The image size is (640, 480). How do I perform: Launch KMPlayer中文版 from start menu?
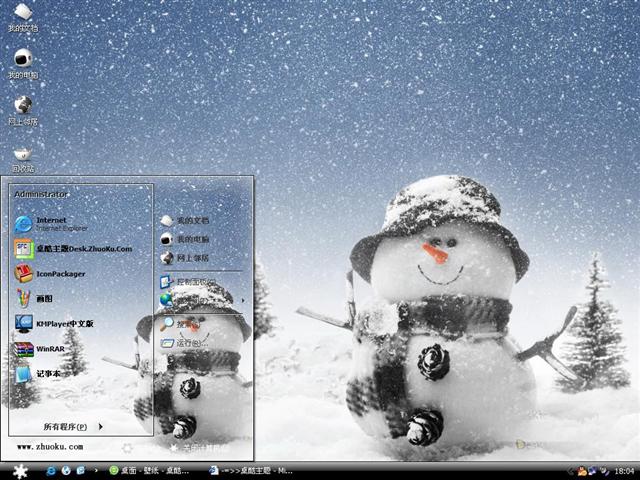click(54, 324)
